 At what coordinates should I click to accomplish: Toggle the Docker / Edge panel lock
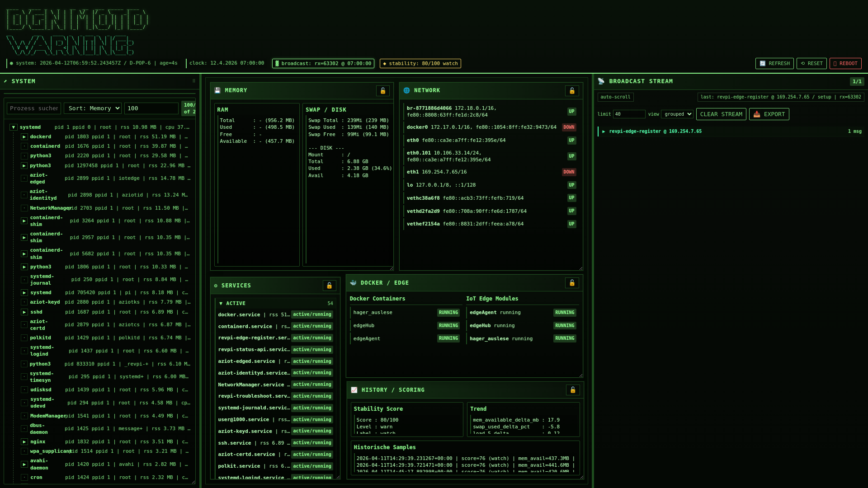[572, 283]
